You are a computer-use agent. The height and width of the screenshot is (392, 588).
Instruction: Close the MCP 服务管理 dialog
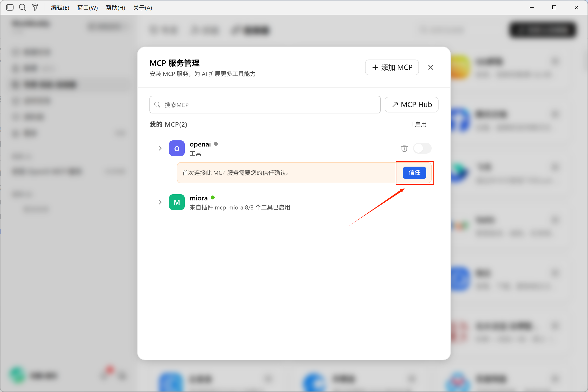tap(430, 68)
